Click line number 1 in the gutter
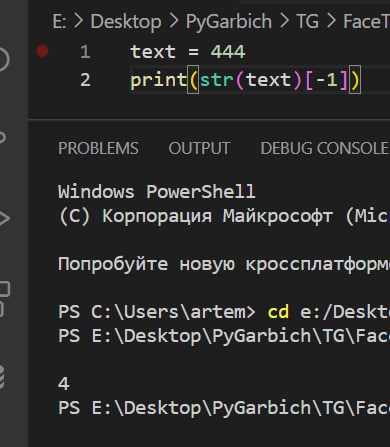Screen dimensions: 390x447 [85, 52]
